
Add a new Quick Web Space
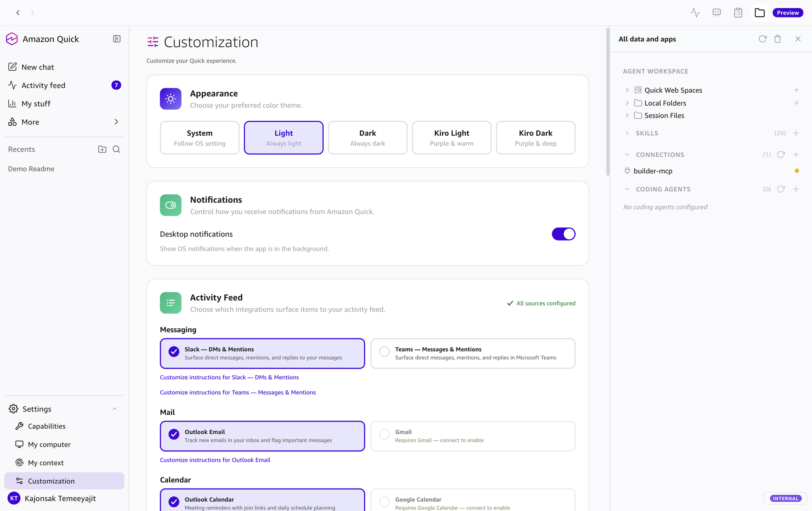[796, 90]
